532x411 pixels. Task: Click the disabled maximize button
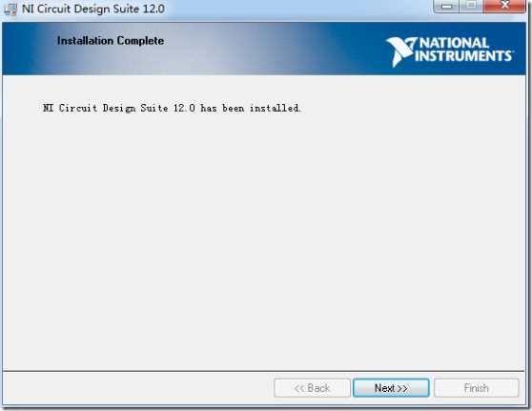(471, 7)
